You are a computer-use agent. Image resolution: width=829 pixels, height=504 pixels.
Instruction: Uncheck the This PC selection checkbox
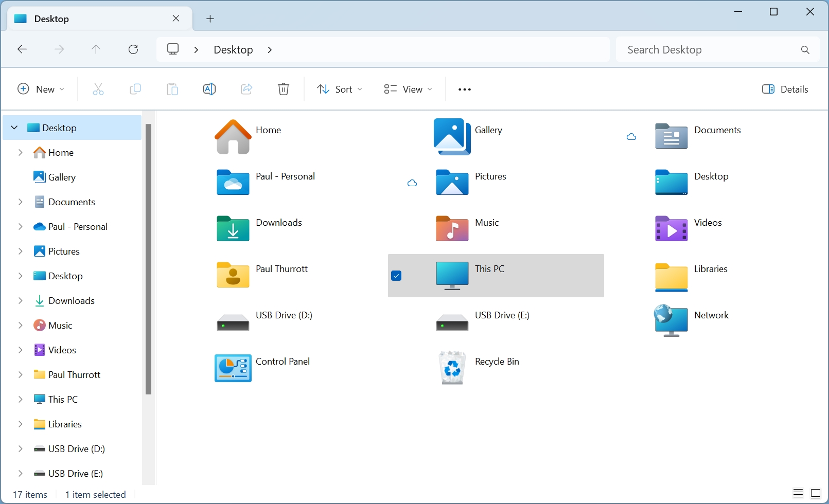point(396,276)
